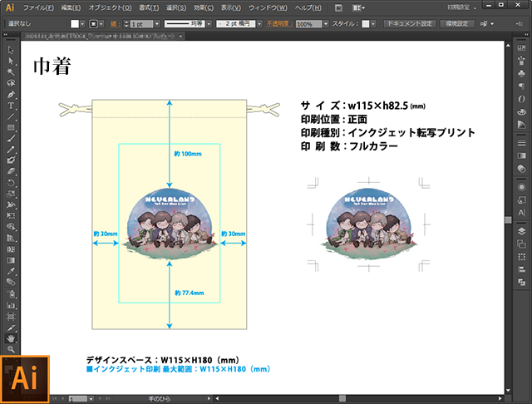
Task: Open the ウィンドウ(W) menu
Action: click(x=268, y=7)
